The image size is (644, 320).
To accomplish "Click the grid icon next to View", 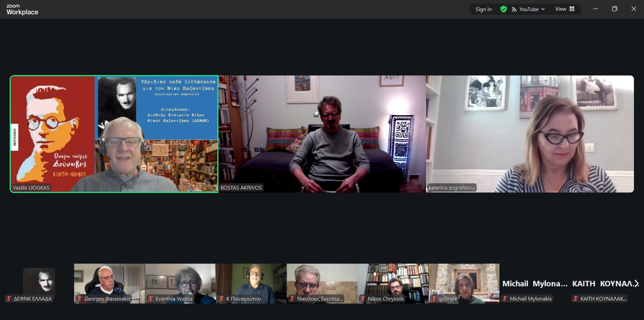I will [572, 9].
